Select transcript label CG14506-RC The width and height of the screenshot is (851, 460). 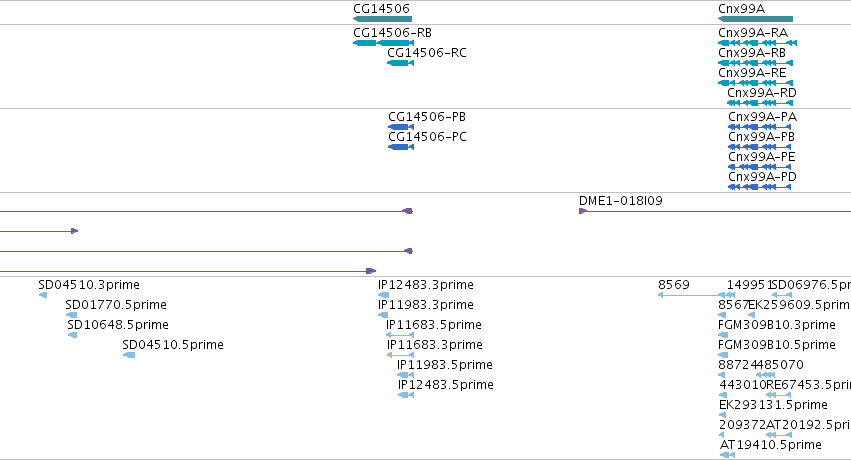tap(427, 53)
